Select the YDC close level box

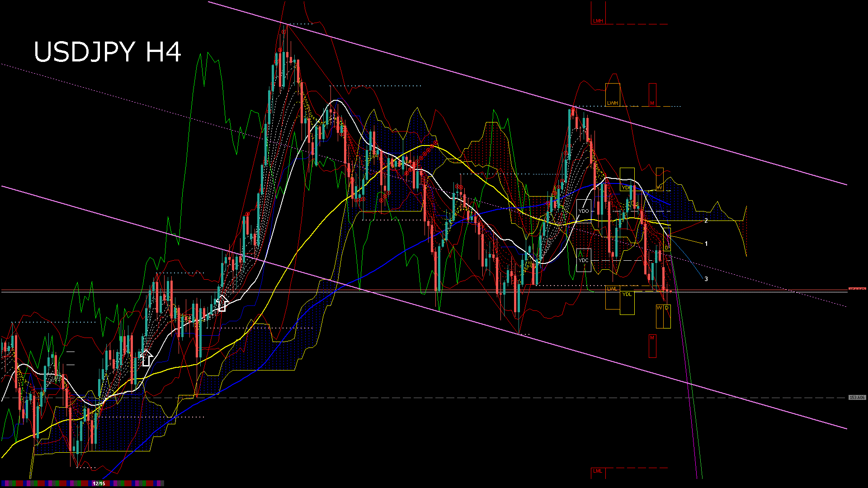[x=584, y=260]
